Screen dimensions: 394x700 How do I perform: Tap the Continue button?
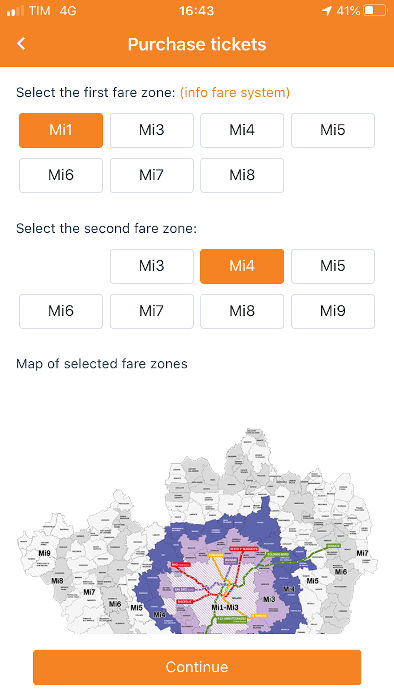click(197, 667)
